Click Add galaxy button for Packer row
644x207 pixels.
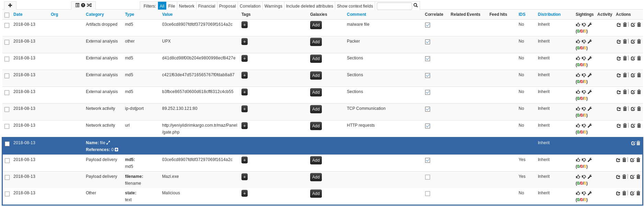pyautogui.click(x=316, y=42)
